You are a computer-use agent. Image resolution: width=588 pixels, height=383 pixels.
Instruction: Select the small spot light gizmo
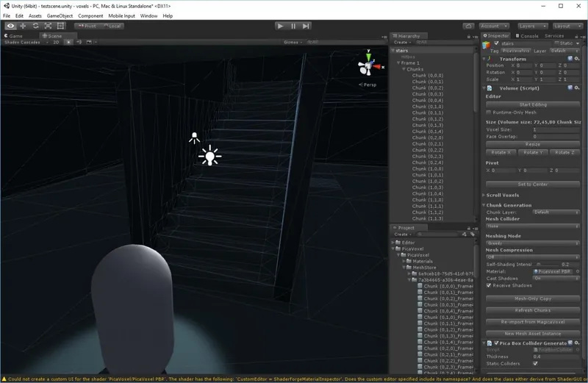click(x=194, y=137)
